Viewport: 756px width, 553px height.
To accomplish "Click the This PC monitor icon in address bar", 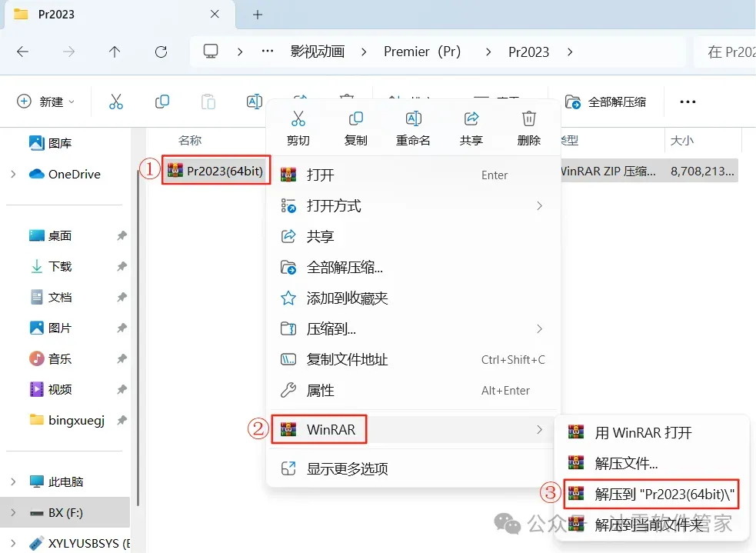I will (211, 51).
